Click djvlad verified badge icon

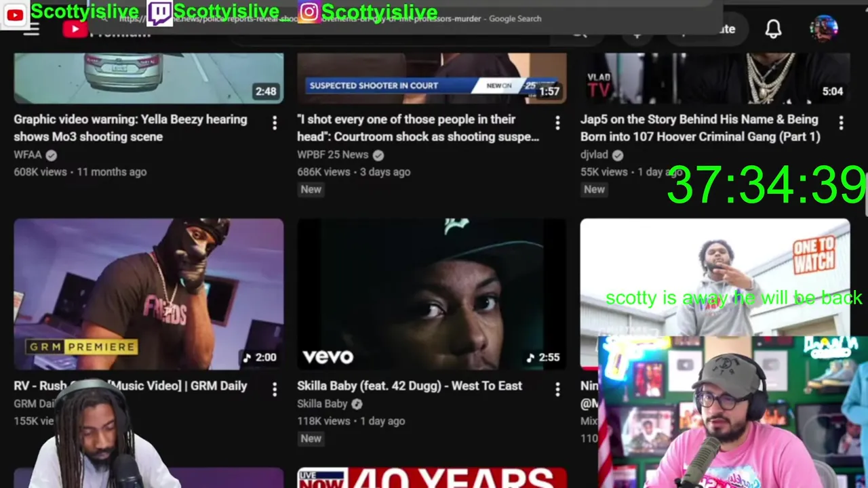(617, 155)
